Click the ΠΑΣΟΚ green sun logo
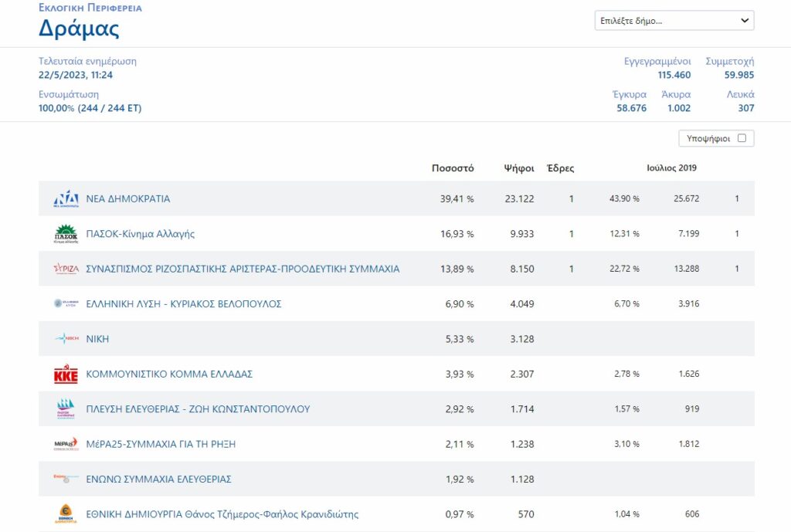 tap(66, 234)
